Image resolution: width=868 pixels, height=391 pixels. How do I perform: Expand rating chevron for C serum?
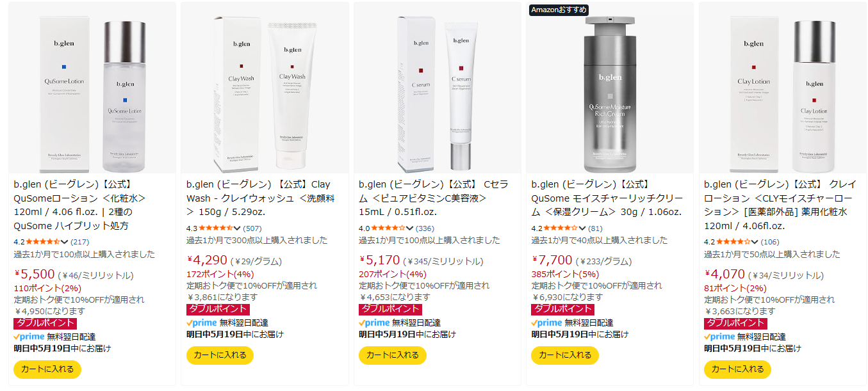tap(409, 228)
